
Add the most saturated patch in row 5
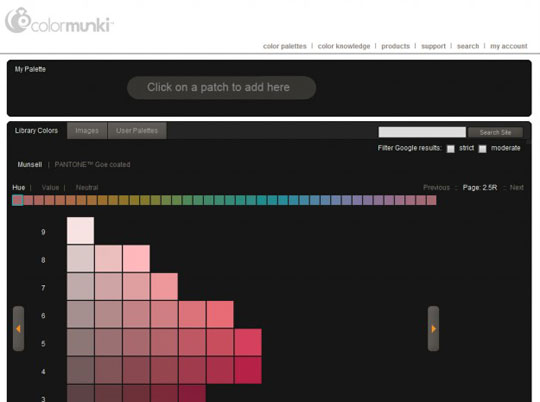248,342
